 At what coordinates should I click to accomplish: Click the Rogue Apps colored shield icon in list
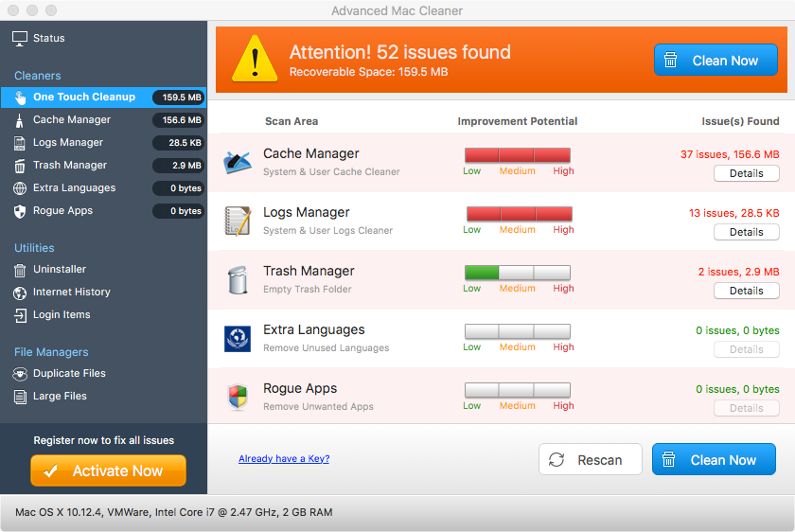pos(238,397)
